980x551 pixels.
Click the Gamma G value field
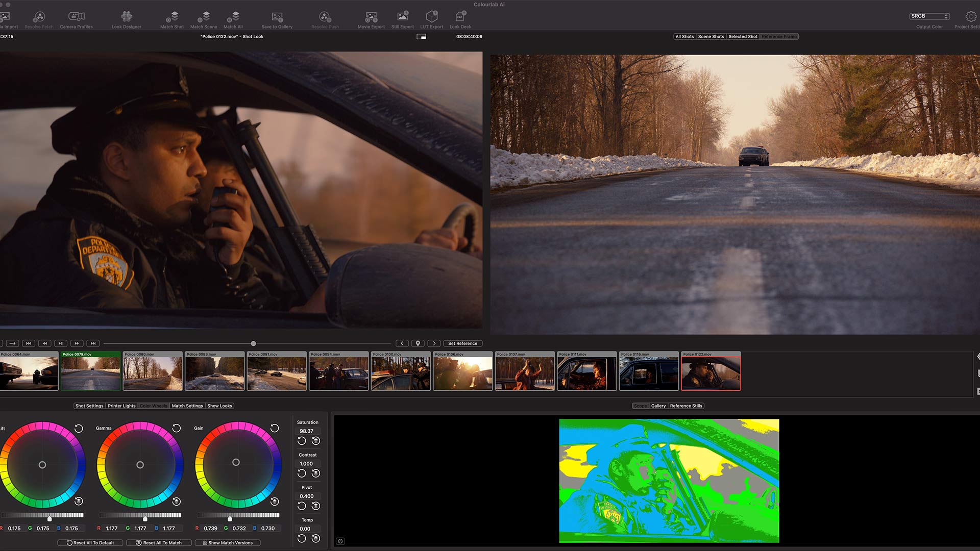click(x=140, y=529)
